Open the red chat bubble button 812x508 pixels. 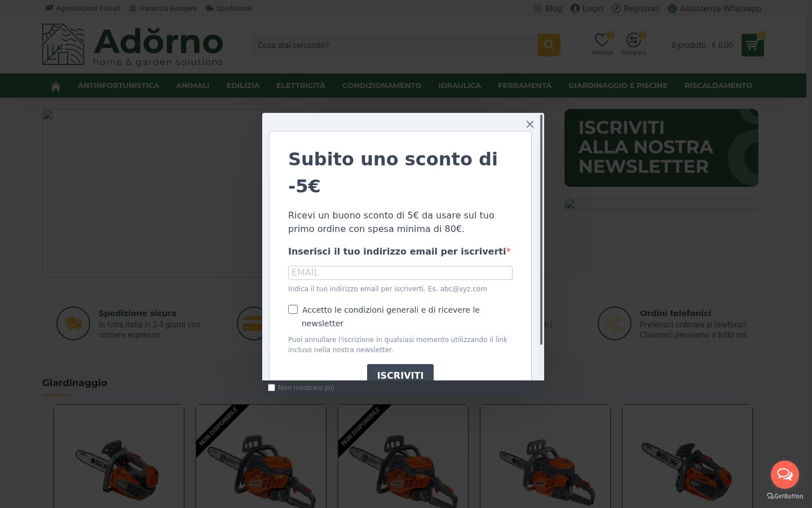[785, 474]
